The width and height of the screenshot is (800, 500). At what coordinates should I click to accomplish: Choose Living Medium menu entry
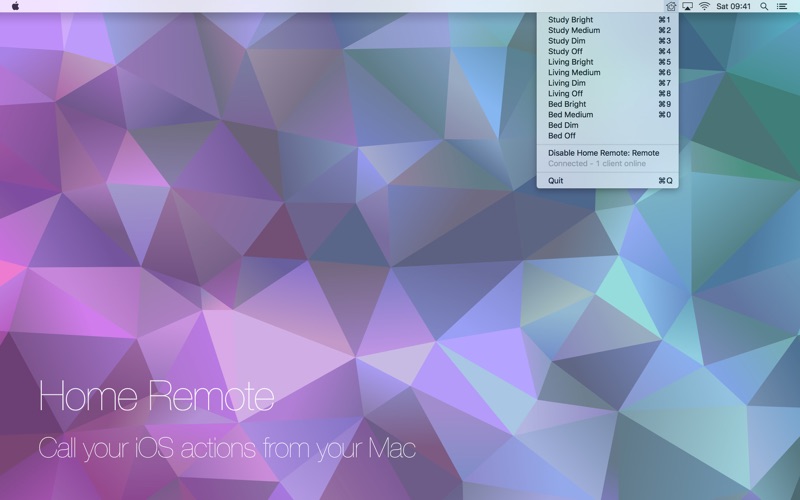pyautogui.click(x=608, y=72)
